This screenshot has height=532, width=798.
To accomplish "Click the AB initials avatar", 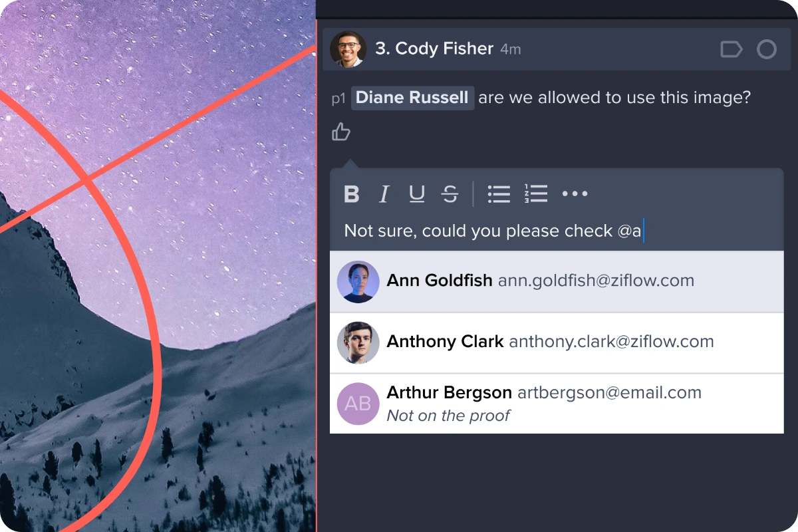I will [358, 404].
